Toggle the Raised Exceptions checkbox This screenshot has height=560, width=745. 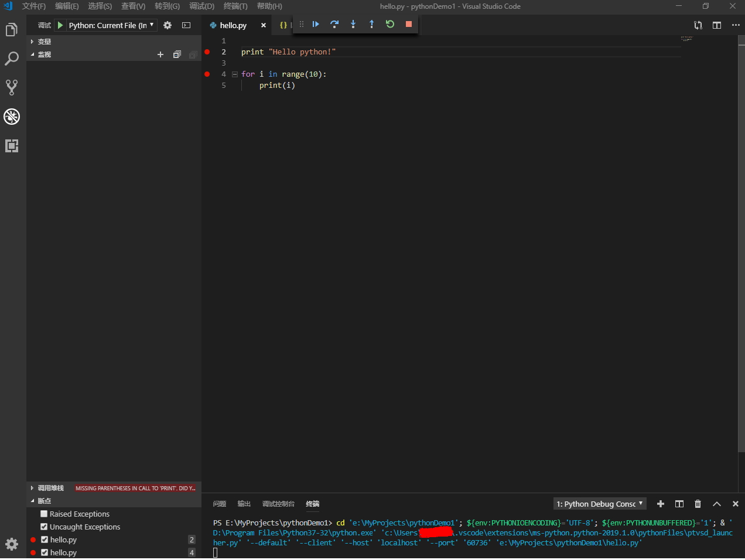click(x=44, y=514)
